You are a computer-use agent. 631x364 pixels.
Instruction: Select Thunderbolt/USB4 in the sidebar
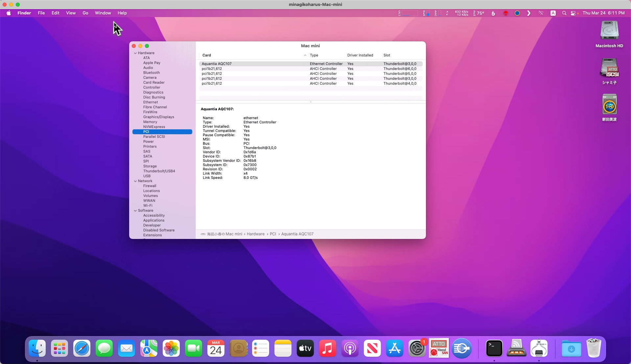159,171
